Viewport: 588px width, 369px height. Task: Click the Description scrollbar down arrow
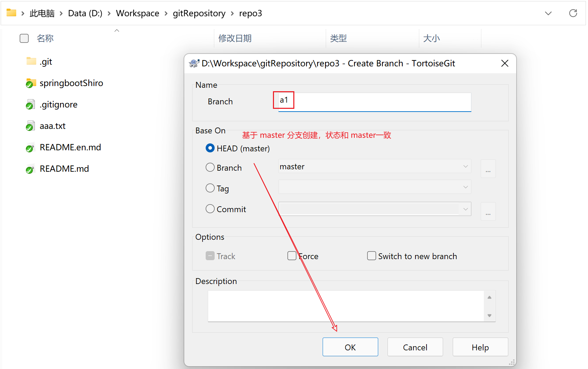point(489,315)
